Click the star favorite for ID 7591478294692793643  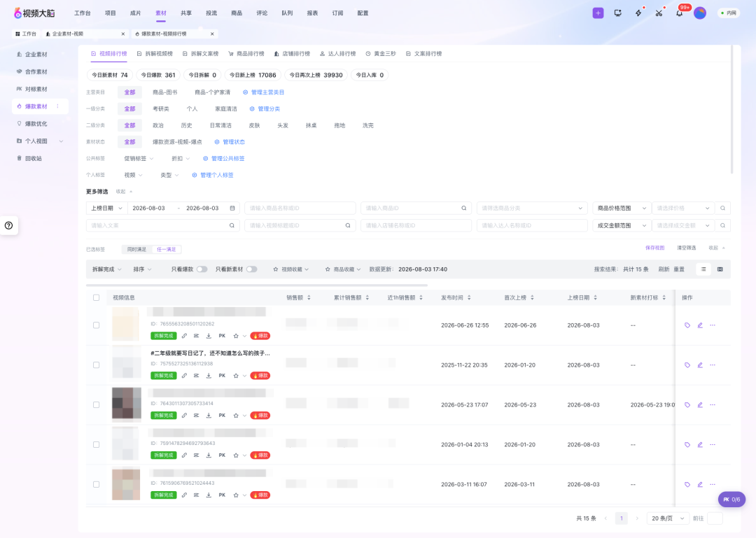[236, 455]
